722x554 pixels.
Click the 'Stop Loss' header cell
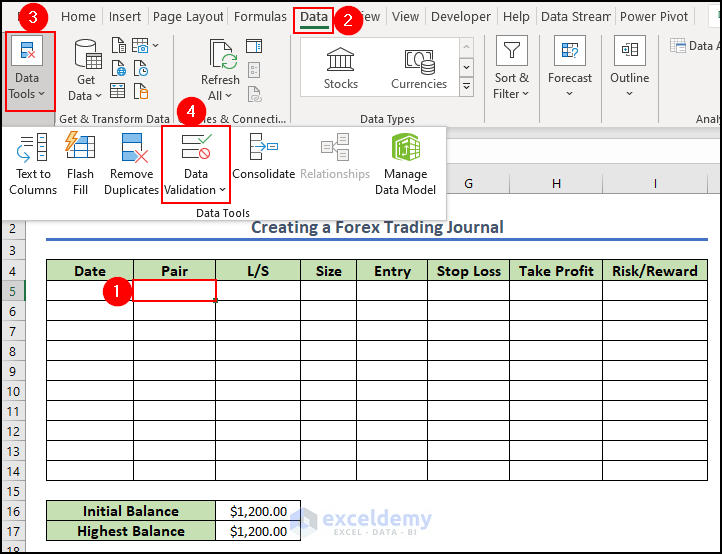pos(468,270)
